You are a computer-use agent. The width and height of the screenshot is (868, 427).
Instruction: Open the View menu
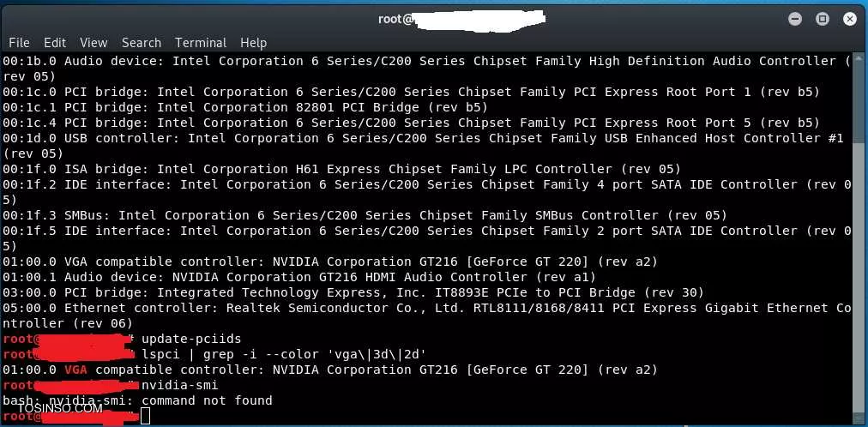coord(93,43)
